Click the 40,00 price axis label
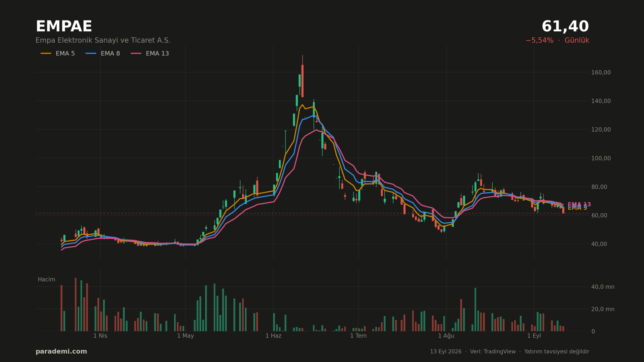644x362 pixels. [x=599, y=244]
